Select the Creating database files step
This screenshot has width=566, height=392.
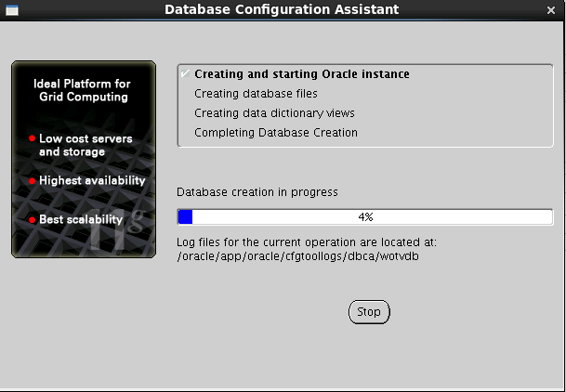pos(256,94)
